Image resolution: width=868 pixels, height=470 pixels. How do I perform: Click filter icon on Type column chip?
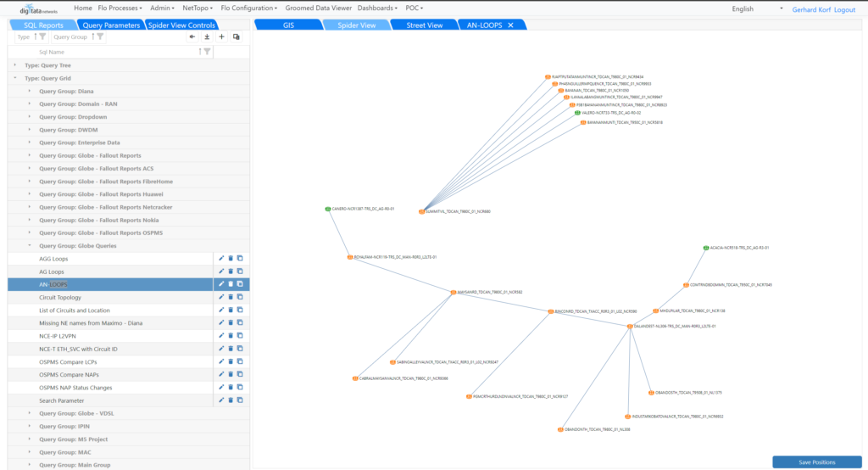click(x=42, y=36)
